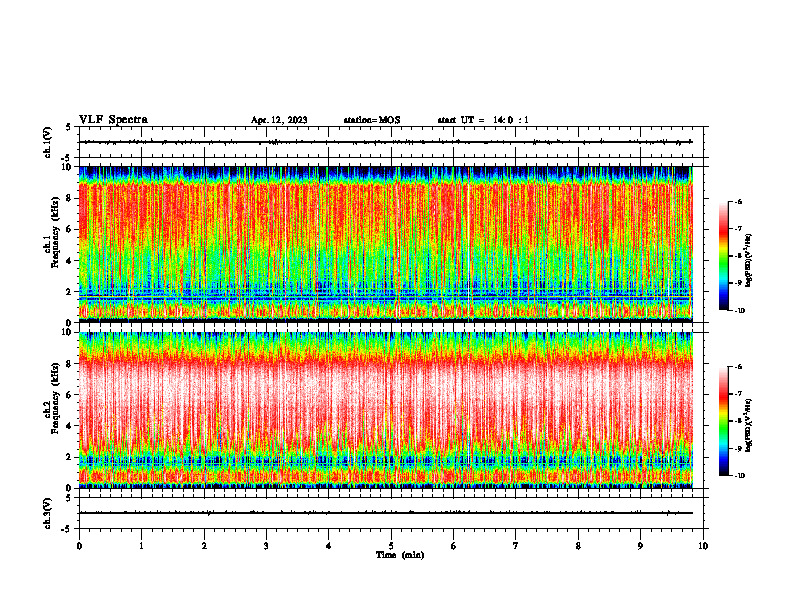Click the "ch.1(V)" axis label
Screen dimensions: 792x612
(x=47, y=142)
